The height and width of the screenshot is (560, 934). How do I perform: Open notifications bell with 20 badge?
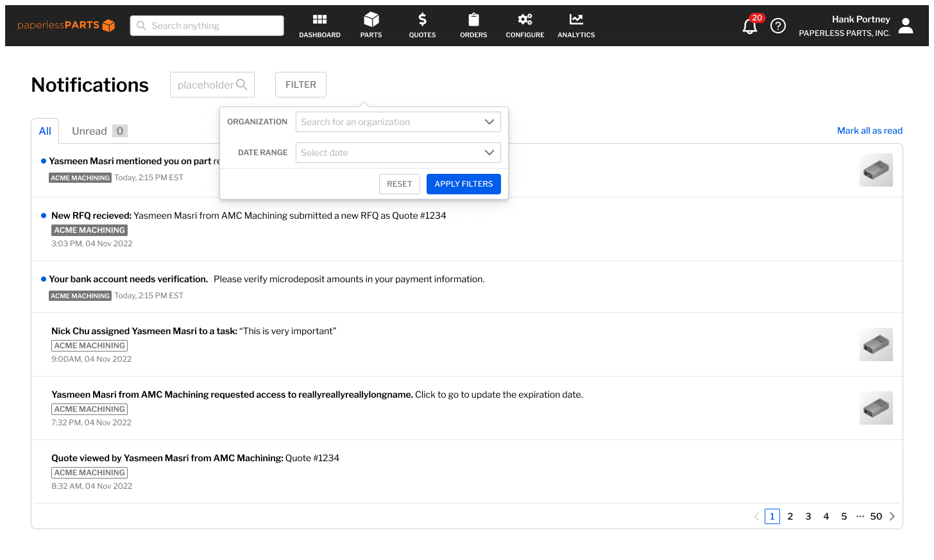[x=749, y=27]
